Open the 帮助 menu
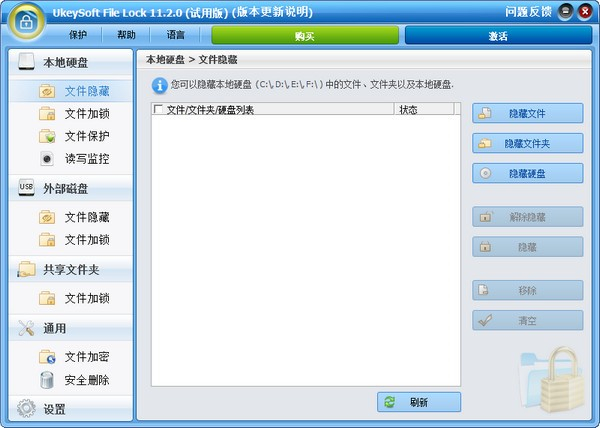This screenshot has width=600, height=428. (x=126, y=35)
